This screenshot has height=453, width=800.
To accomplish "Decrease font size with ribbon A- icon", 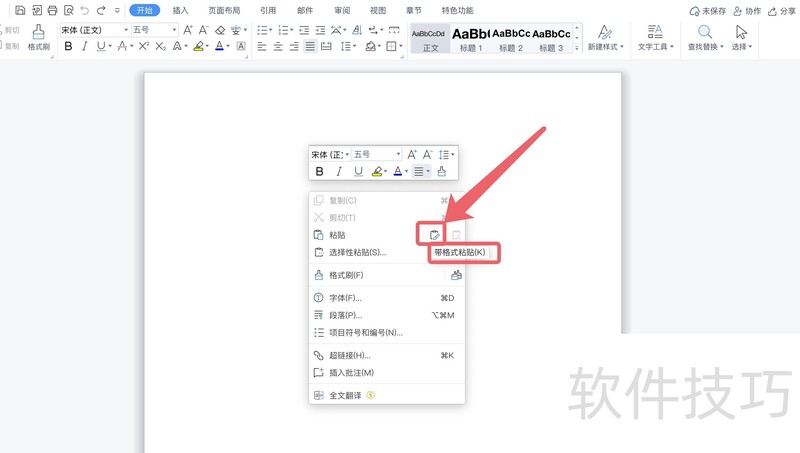I will coord(204,30).
